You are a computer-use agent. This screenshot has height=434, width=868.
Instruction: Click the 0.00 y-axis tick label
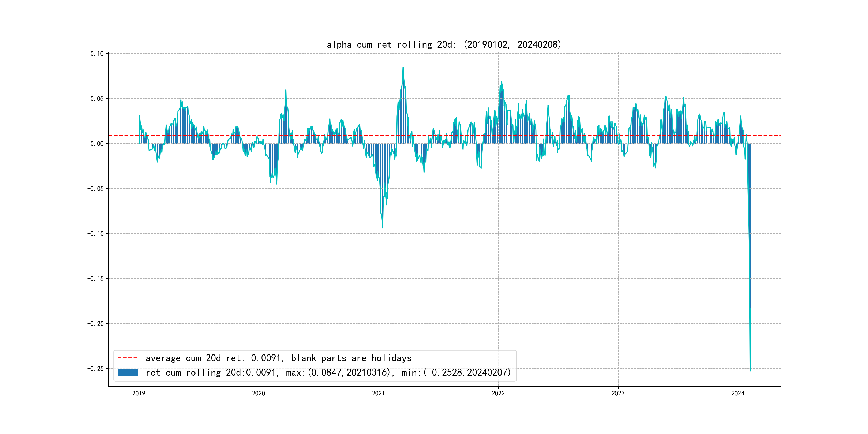pos(97,144)
